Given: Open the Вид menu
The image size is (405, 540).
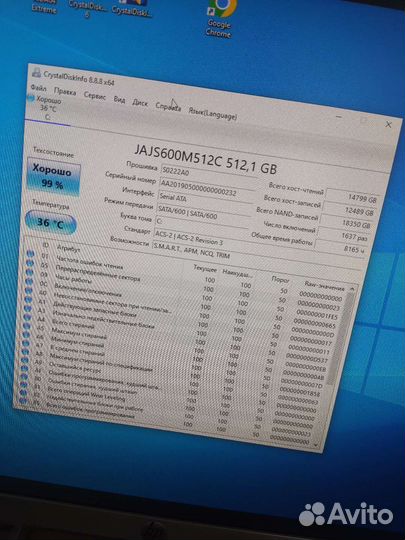Looking at the screenshot, I should [119, 99].
